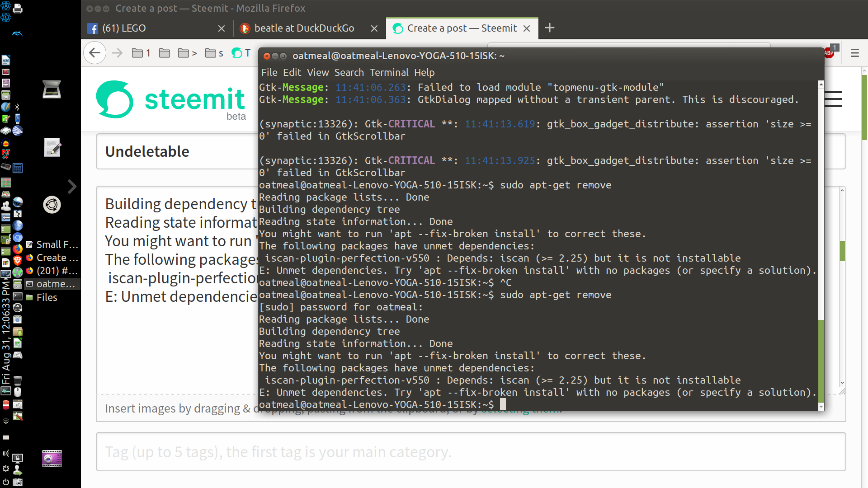Open the mouse settings panel icon
Image resolution: width=868 pixels, height=488 pixels.
click(x=18, y=392)
